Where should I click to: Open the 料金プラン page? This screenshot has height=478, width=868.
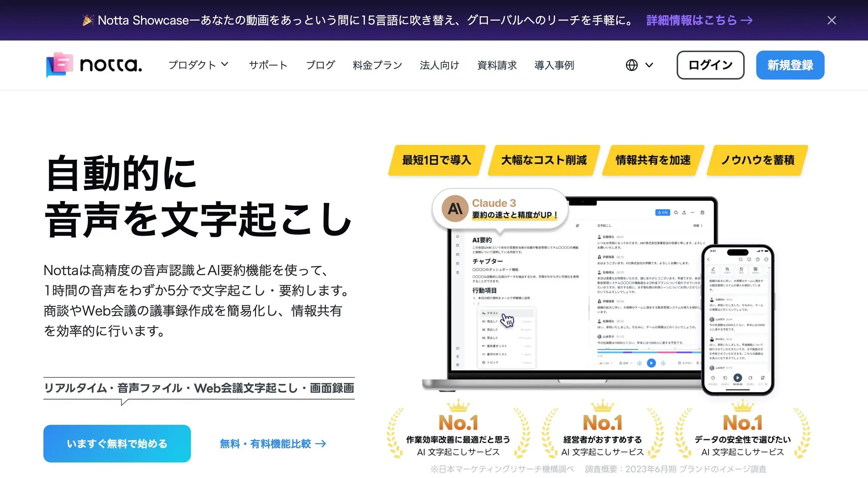point(377,65)
